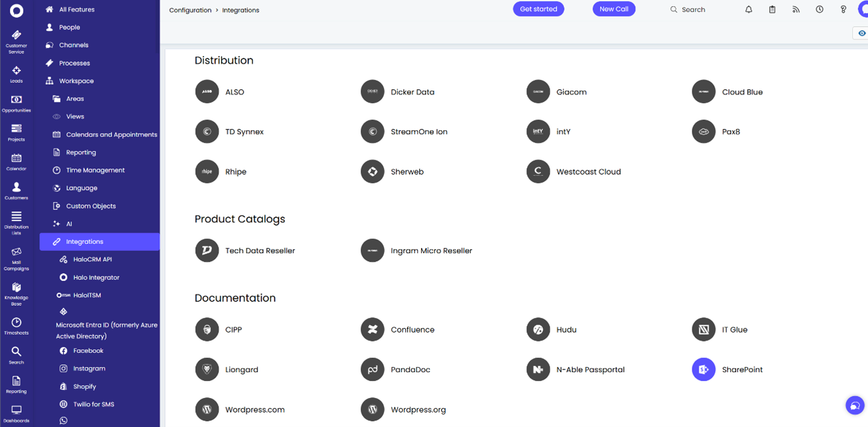Open the clock history icon in header
Screen dimensions: 868x427
coord(820,9)
